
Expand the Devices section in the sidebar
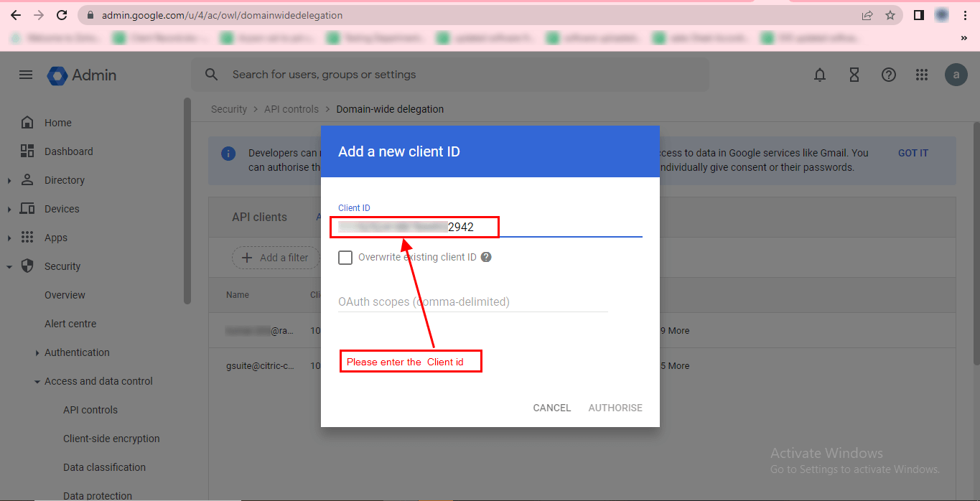coord(9,209)
